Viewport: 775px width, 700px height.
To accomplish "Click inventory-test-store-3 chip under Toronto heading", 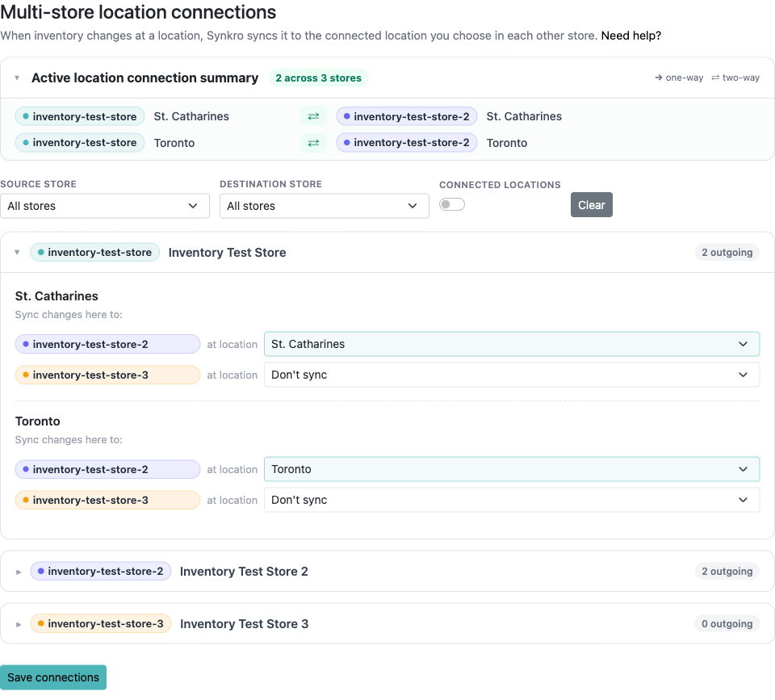I will [107, 500].
